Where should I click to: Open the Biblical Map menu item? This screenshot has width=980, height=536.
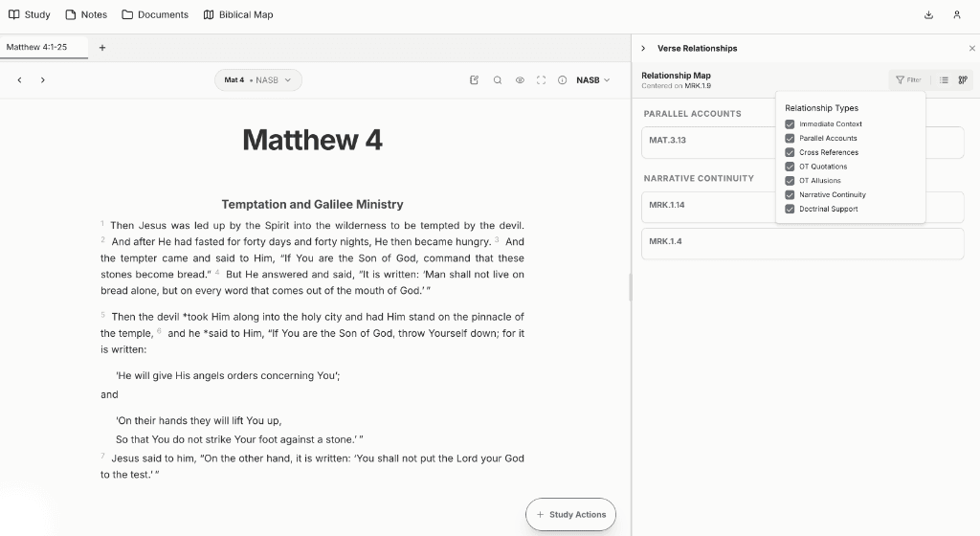238,15
